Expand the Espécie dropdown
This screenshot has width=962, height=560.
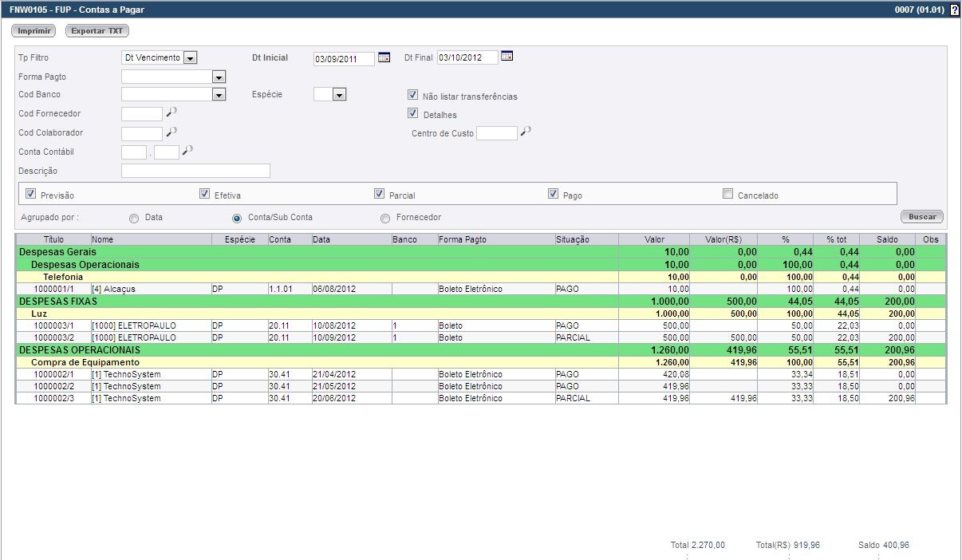pyautogui.click(x=339, y=95)
